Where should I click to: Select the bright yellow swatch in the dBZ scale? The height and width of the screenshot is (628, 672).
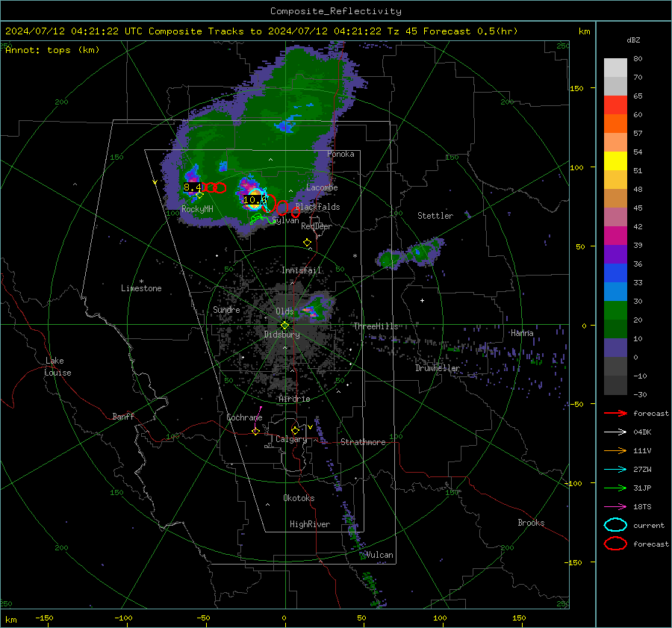point(615,161)
